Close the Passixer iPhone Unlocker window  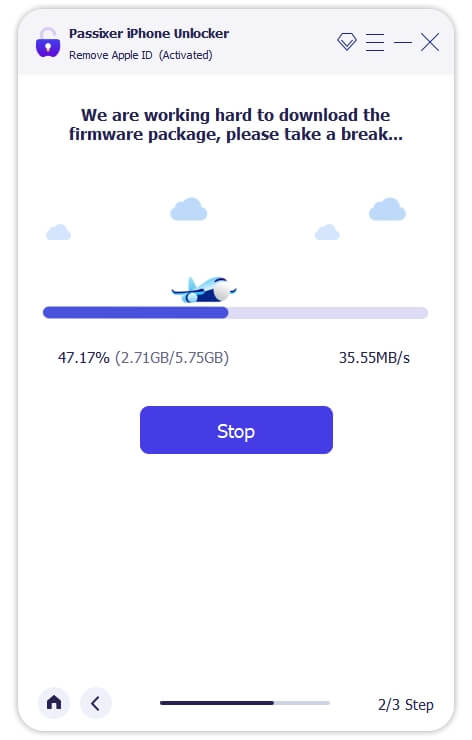click(x=430, y=42)
